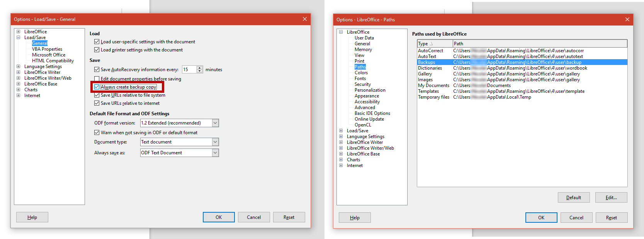644x239 pixels.
Task: Select the My Documents path row
Action: click(x=522, y=85)
